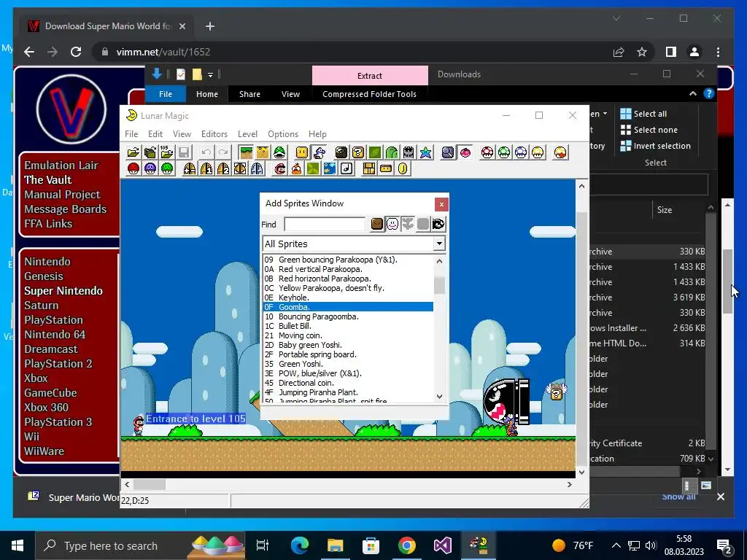Click the grayed floppy disk save icon
Screen dimensions: 747x560
(183, 152)
